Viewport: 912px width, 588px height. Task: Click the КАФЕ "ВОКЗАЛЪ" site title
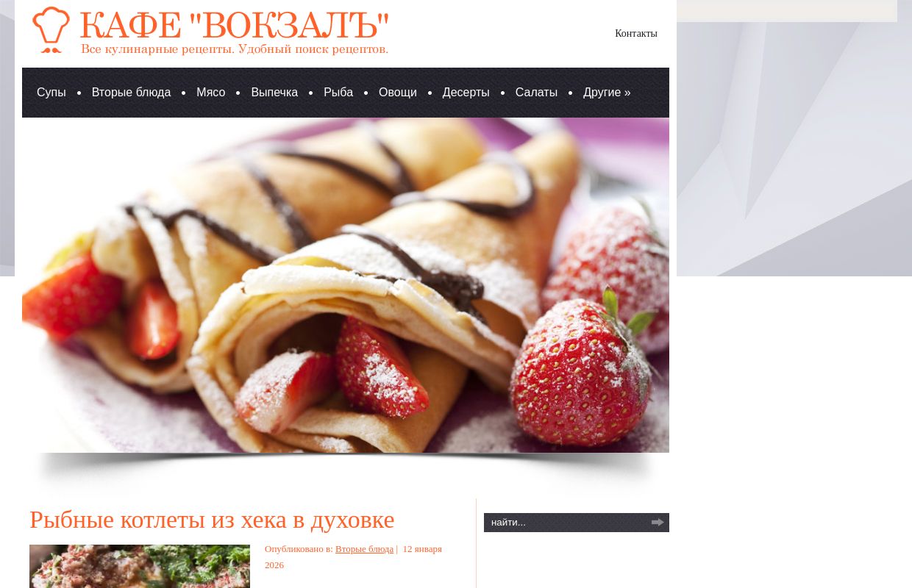[234, 25]
